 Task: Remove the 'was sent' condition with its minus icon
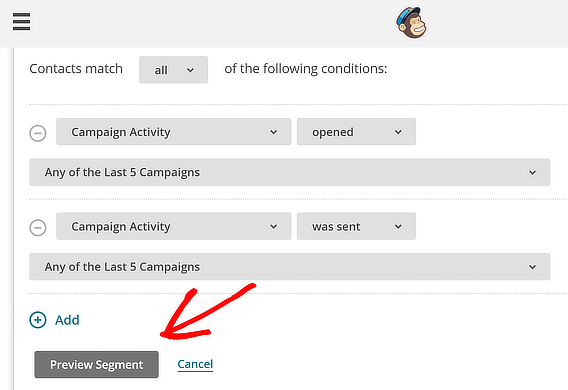coord(38,228)
